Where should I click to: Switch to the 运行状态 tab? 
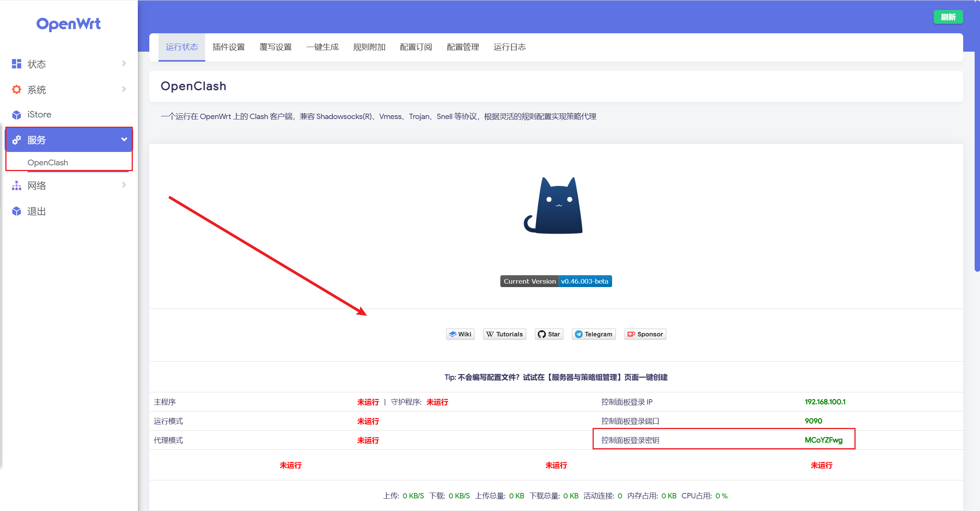coord(182,47)
